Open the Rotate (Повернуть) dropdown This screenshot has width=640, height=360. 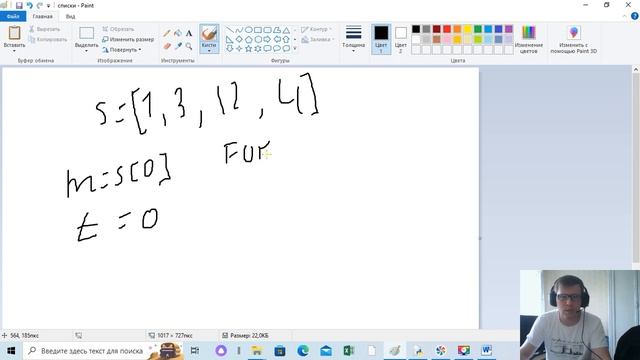tap(122, 50)
